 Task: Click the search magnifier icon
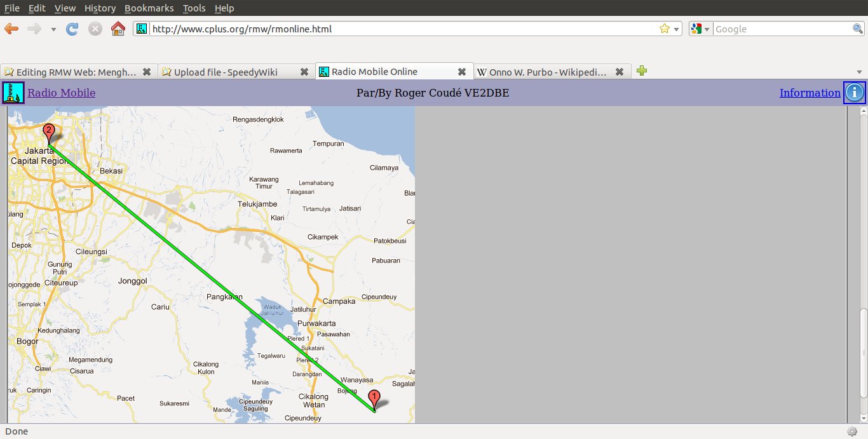point(857,29)
